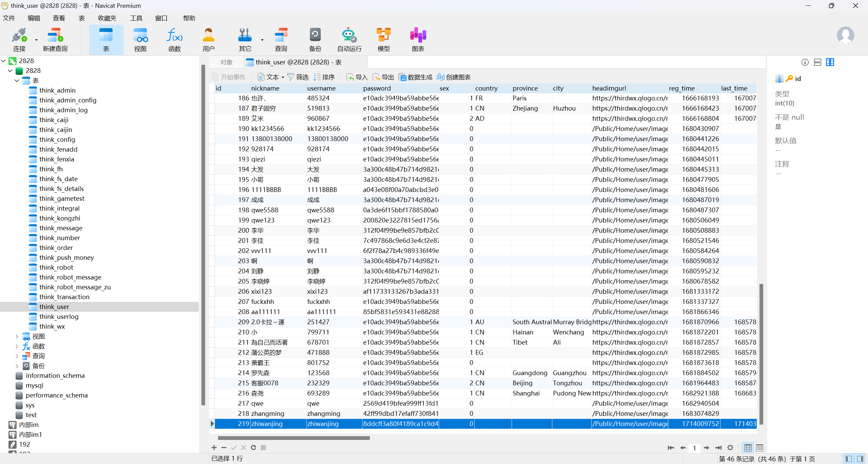Open the 图表 charts tool
Screen dimensions: 868x464
coord(418,40)
